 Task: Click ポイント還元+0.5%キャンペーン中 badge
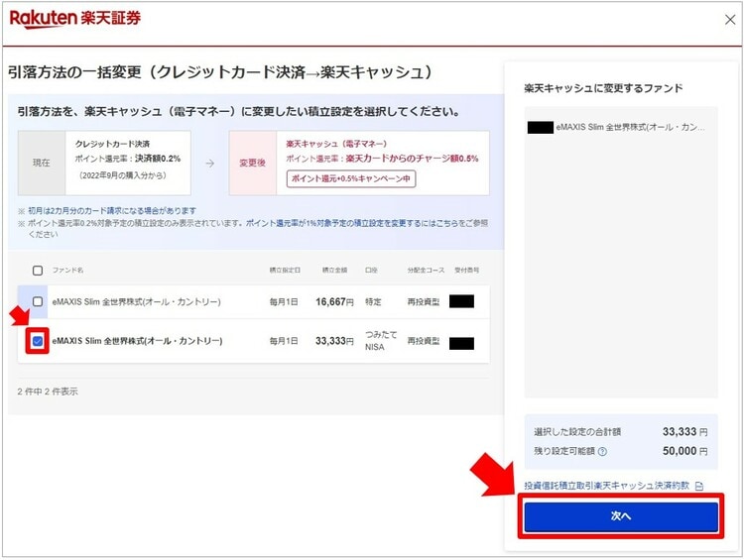pyautogui.click(x=350, y=178)
